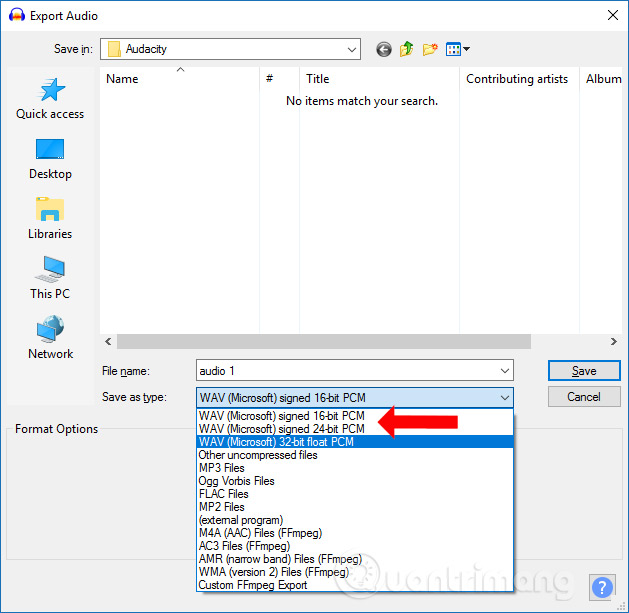Choose AC3 Files (FFmpeg) format

[x=355, y=546]
